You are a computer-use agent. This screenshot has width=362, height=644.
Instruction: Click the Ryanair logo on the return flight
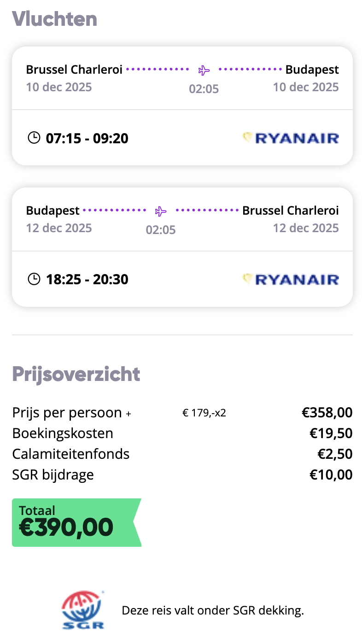click(290, 279)
